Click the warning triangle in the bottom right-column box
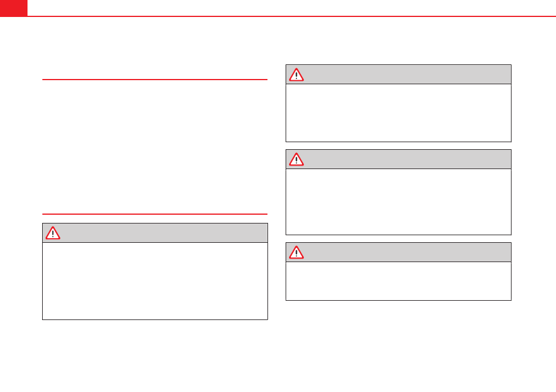 pyautogui.click(x=297, y=252)
